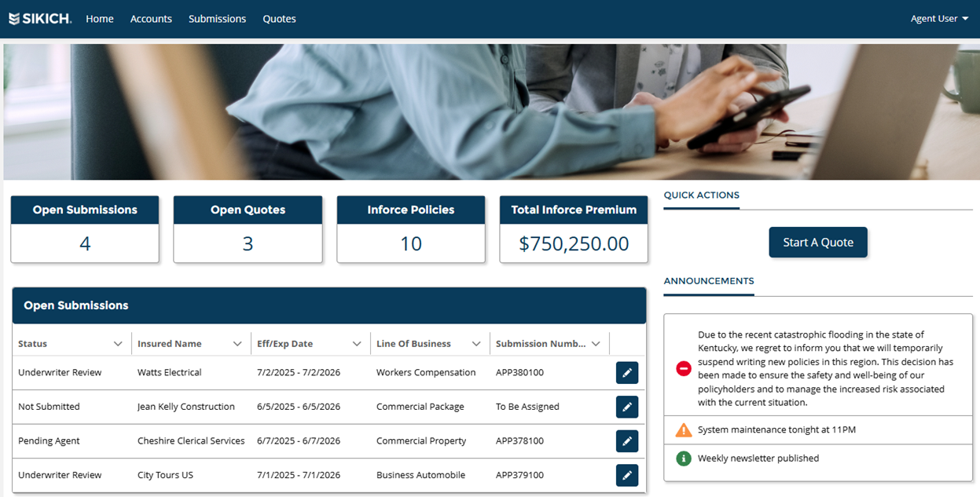Navigate to Quotes in the top bar
The height and width of the screenshot is (497, 980).
coord(279,19)
